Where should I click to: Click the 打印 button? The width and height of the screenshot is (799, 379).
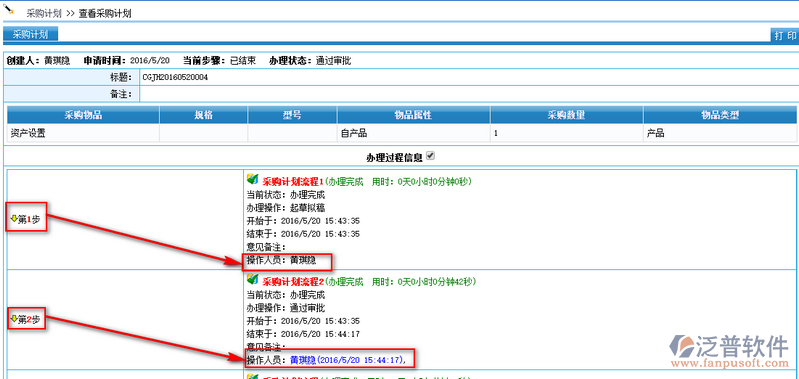pos(785,35)
